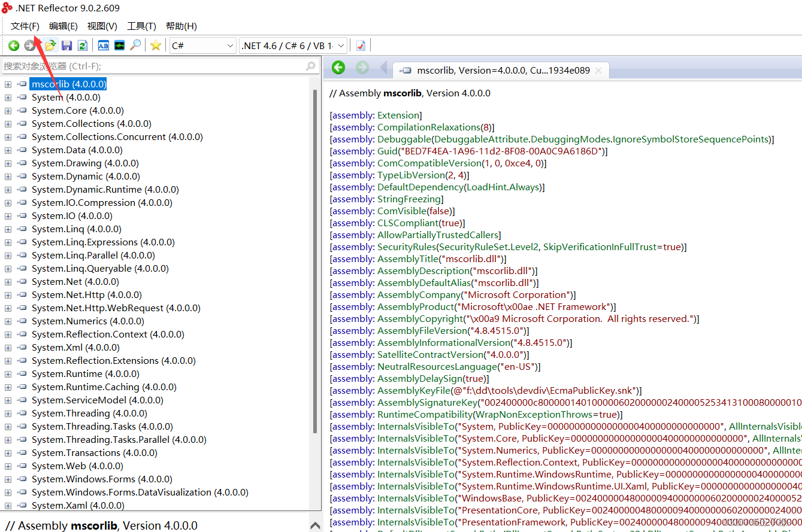Select System.Dynamic.Runtime (4.0.0.0) row
Image resolution: width=802 pixels, height=532 pixels.
[x=105, y=190]
